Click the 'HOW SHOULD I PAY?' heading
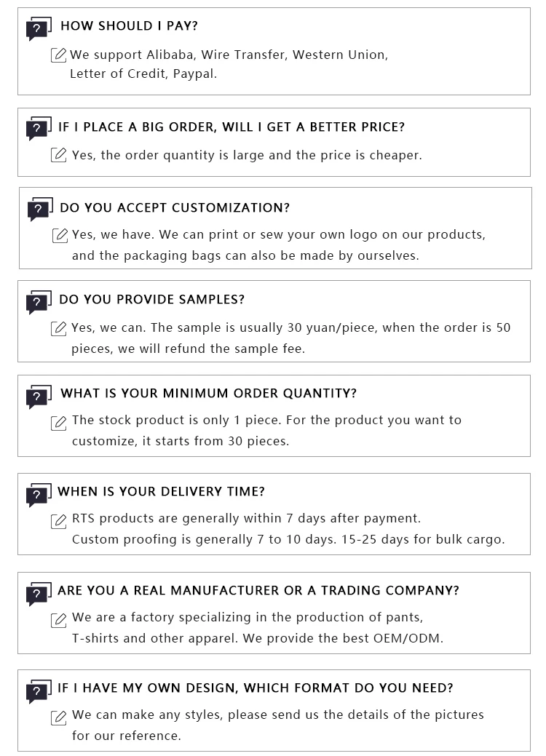Screen dimensions: 546x756 (x=129, y=26)
